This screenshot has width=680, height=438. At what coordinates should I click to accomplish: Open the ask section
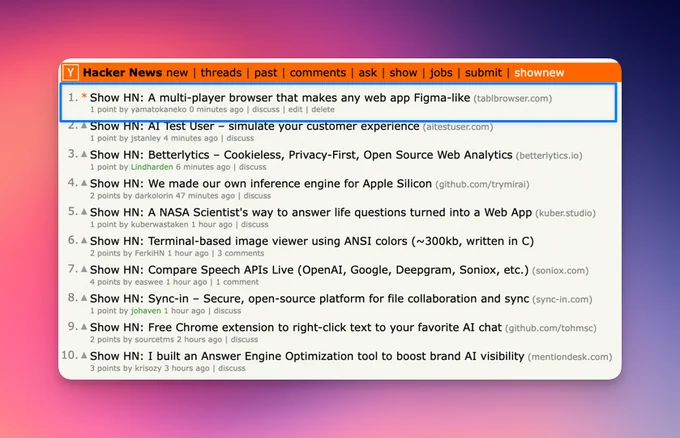[368, 72]
